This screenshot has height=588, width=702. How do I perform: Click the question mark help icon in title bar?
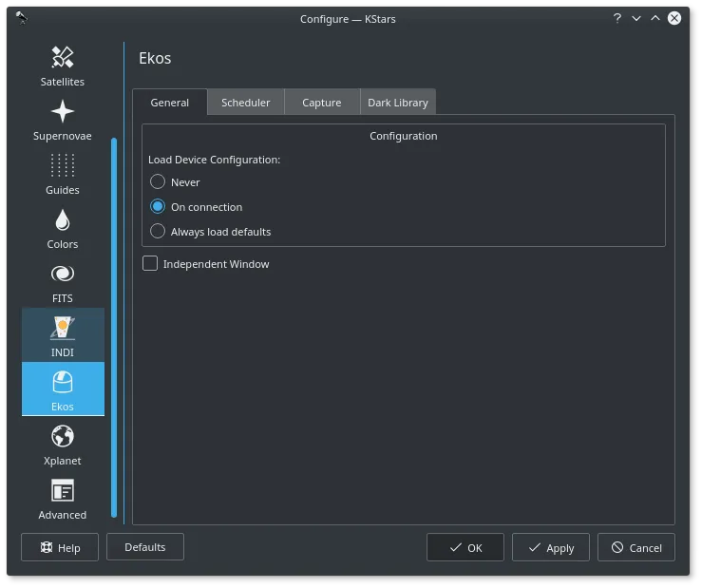tap(617, 18)
